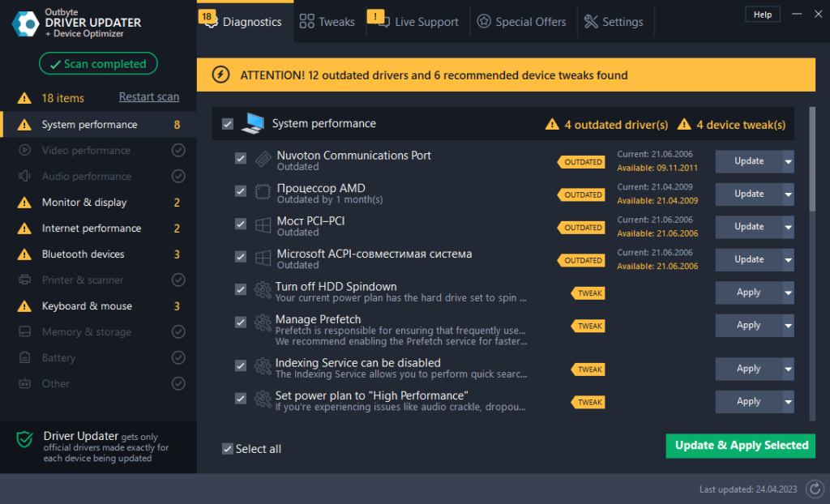The width and height of the screenshot is (830, 504).
Task: Toggle the System performance group checkbox
Action: pos(228,124)
